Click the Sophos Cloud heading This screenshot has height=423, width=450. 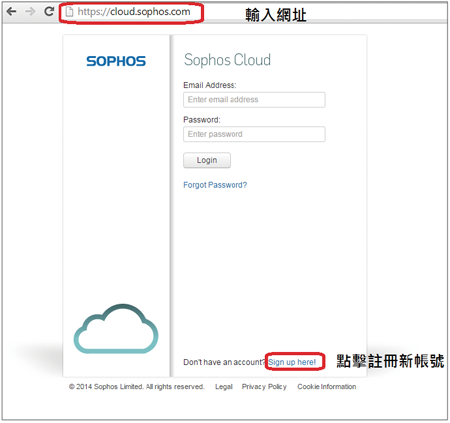pyautogui.click(x=227, y=60)
